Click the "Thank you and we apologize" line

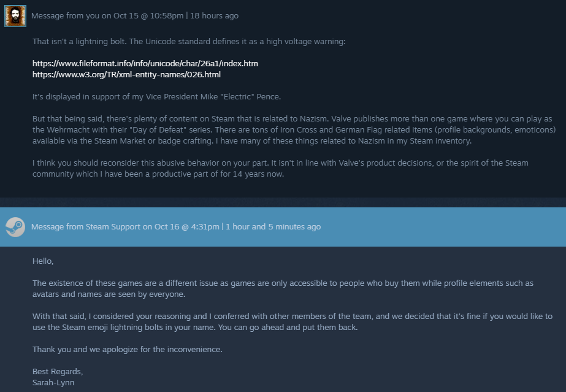coord(127,350)
